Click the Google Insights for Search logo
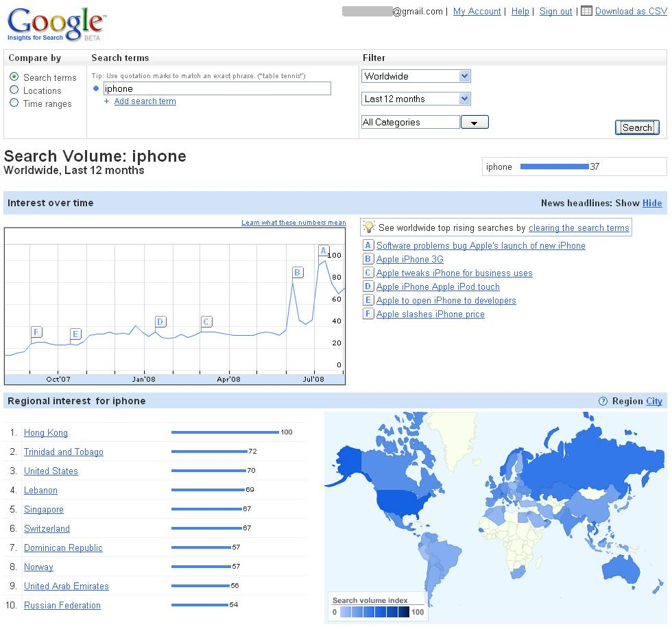672x629 pixels. click(56, 25)
